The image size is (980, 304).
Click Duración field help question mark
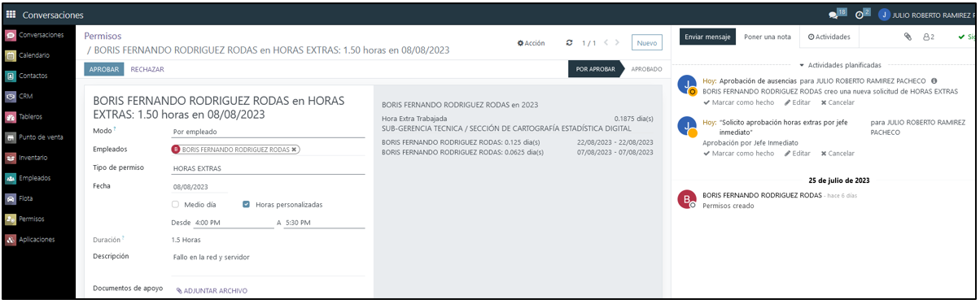[123, 238]
